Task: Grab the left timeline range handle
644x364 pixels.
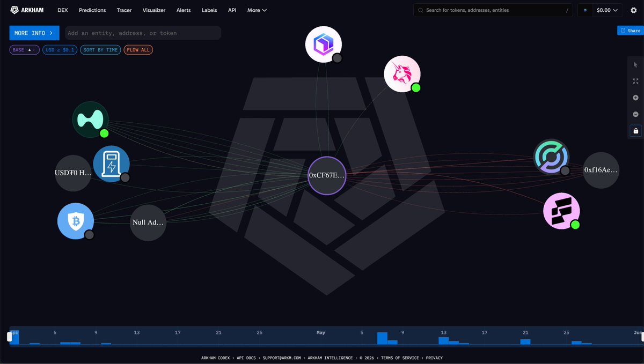Action: point(9,337)
